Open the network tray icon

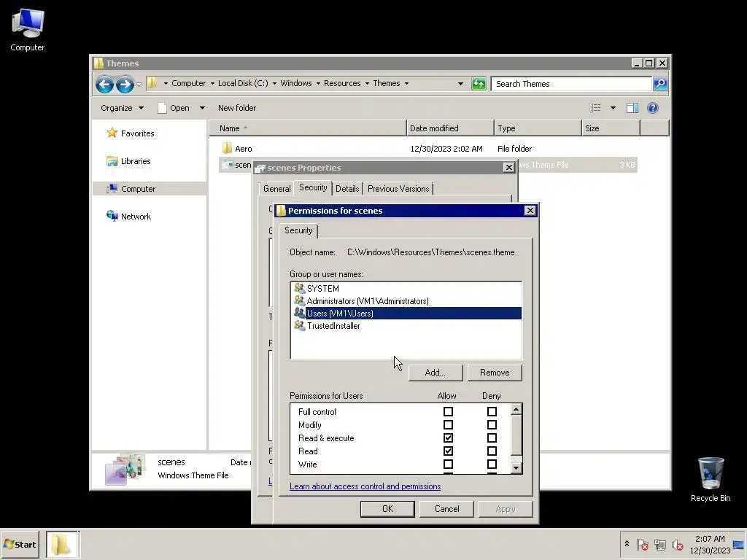659,544
